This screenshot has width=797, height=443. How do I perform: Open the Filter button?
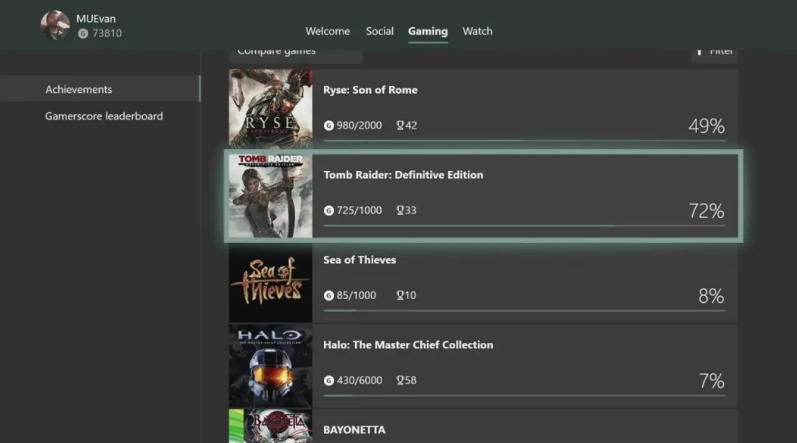pos(714,56)
